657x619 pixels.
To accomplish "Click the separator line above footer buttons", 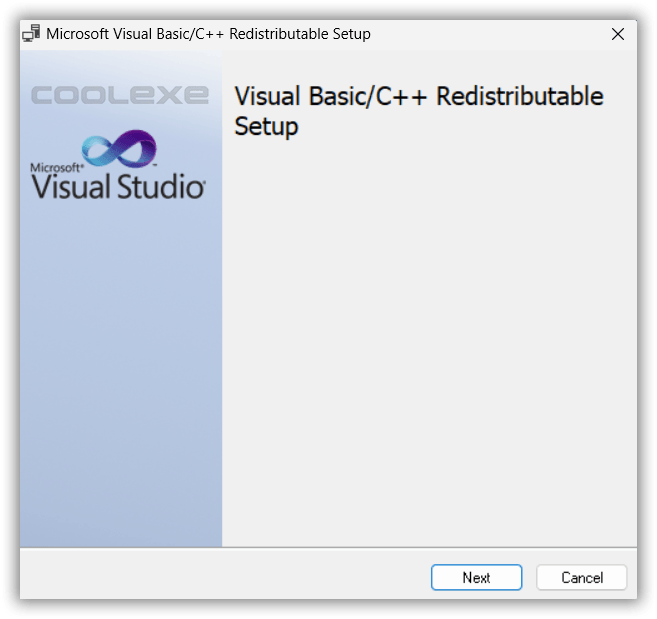I will pos(328,547).
